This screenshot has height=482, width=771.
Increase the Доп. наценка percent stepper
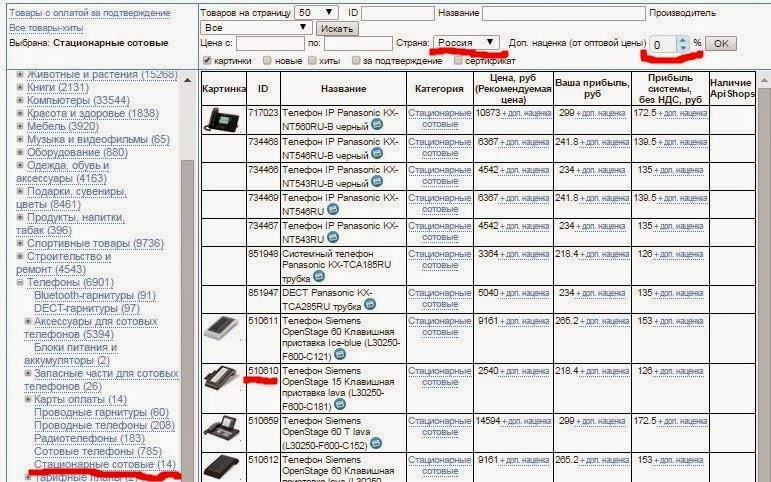point(682,40)
